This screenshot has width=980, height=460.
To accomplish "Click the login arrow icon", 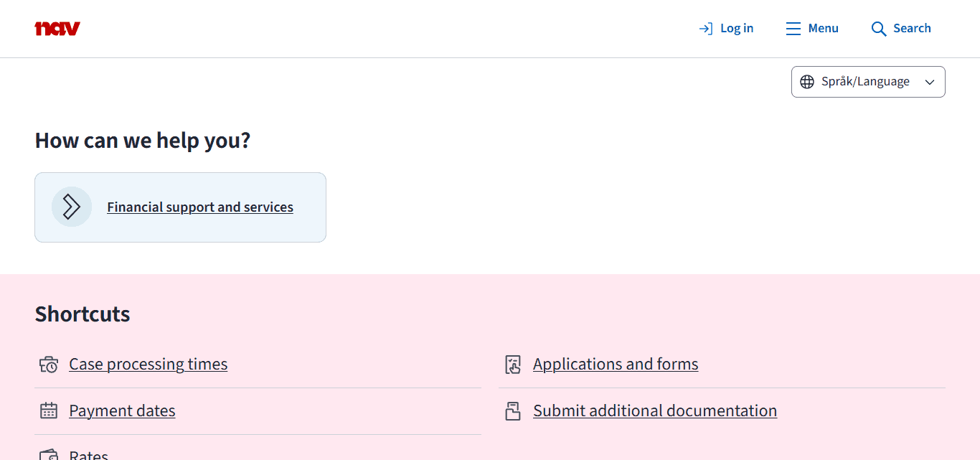I will 706,29.
